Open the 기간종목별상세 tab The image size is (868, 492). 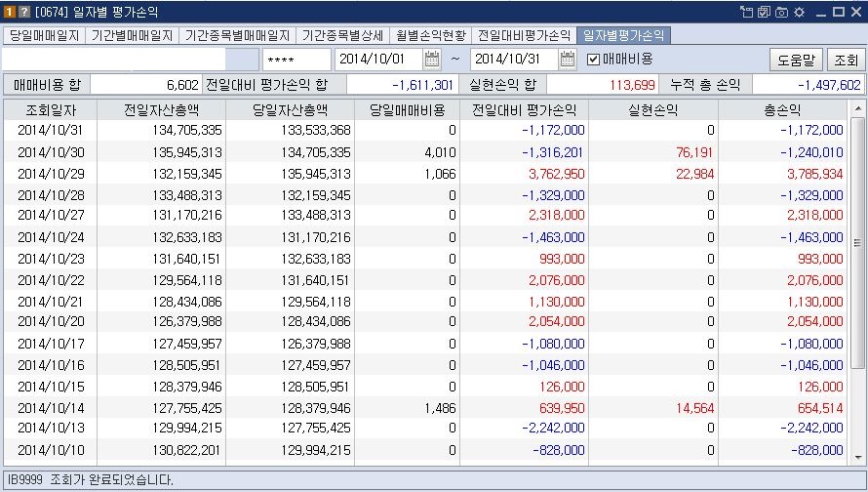[x=342, y=36]
